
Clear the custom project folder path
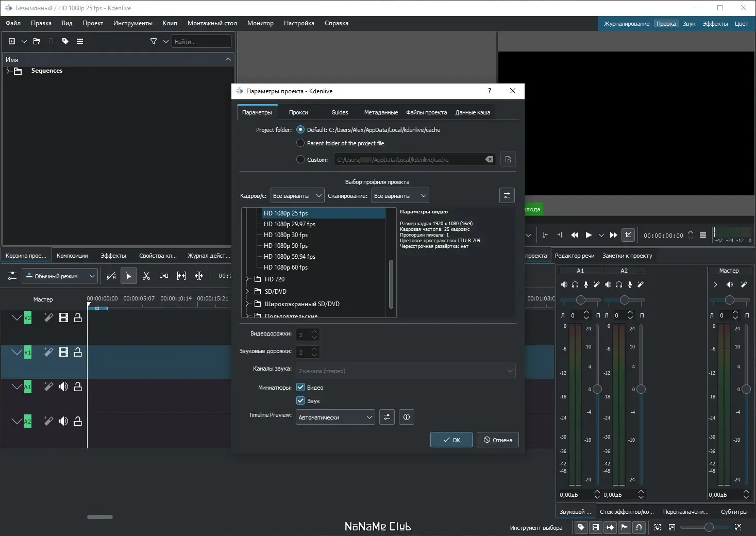489,160
